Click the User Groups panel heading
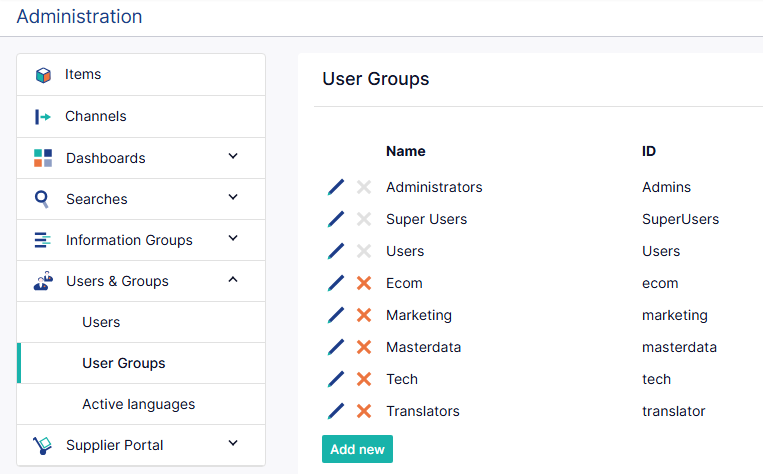Image resolution: width=763 pixels, height=474 pixels. coord(376,79)
